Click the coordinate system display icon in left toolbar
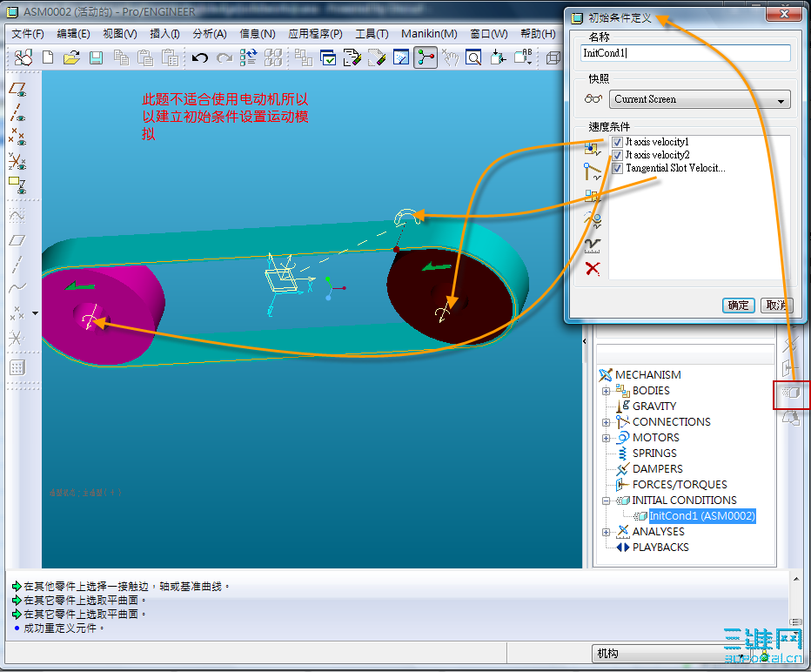The height and width of the screenshot is (672, 811). pyautogui.click(x=17, y=161)
